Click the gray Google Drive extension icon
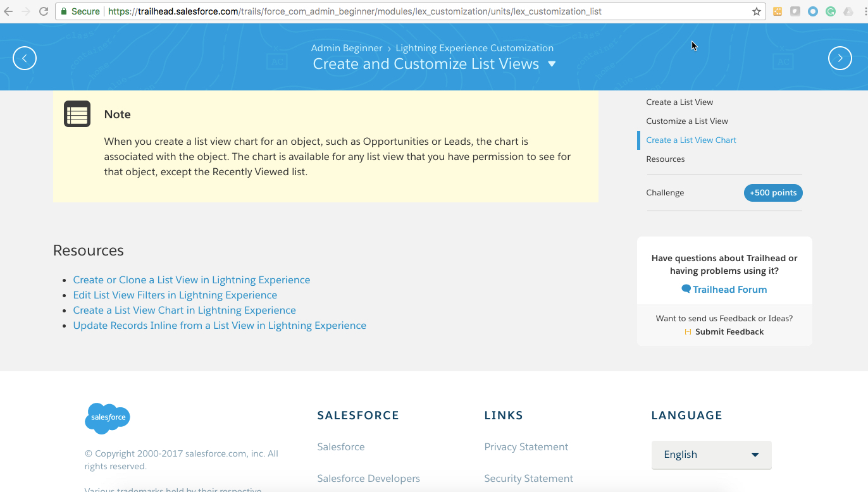Image resolution: width=868 pixels, height=492 pixels. [848, 11]
